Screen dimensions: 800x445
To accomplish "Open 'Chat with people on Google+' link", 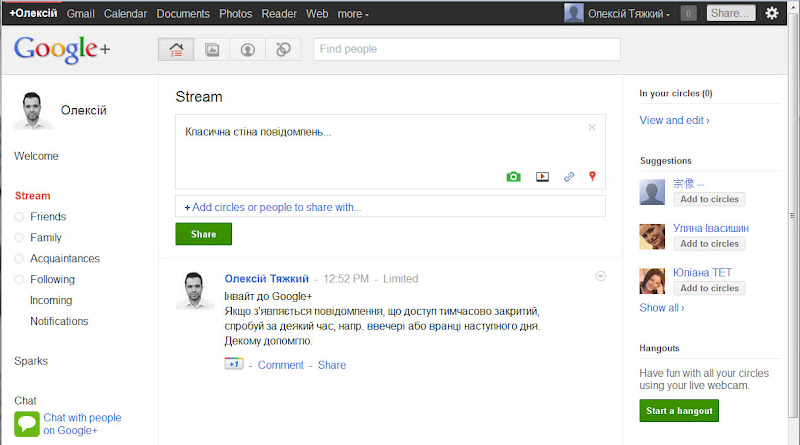I will pos(82,424).
